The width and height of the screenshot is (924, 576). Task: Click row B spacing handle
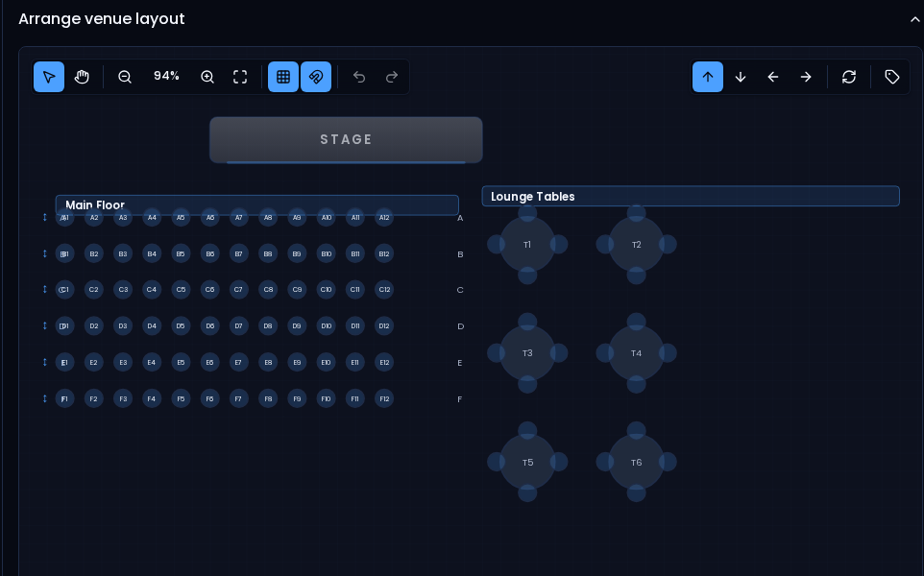(x=45, y=253)
